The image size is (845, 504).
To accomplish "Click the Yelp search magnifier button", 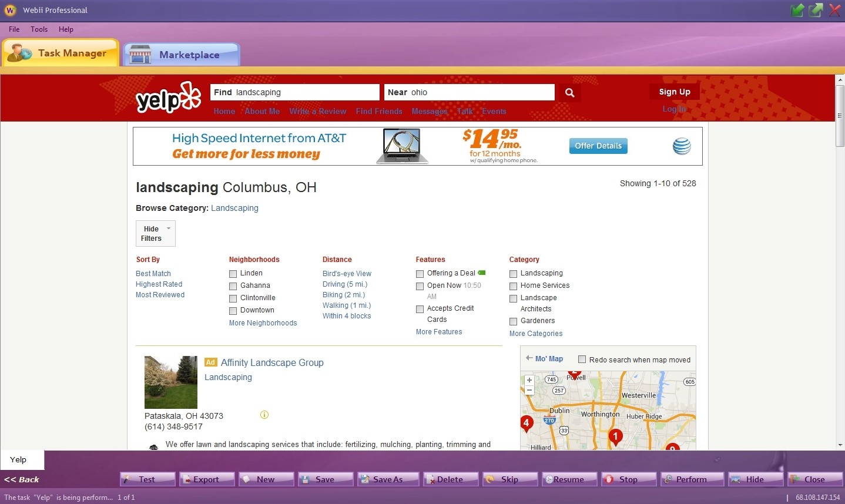I will pyautogui.click(x=569, y=92).
